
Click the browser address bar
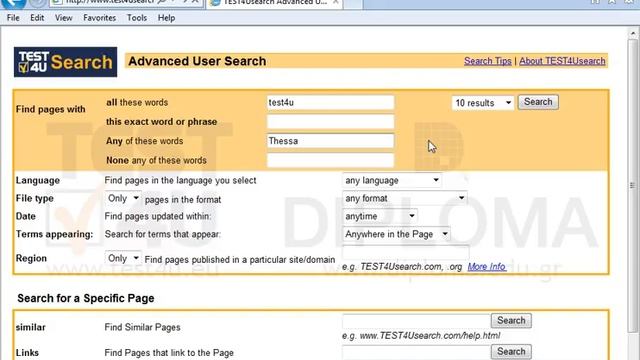pos(110,2)
